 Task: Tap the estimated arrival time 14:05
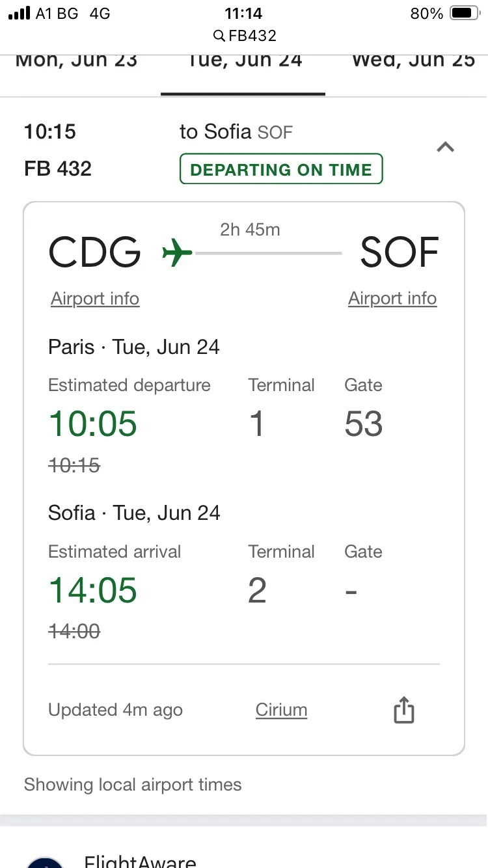click(93, 590)
